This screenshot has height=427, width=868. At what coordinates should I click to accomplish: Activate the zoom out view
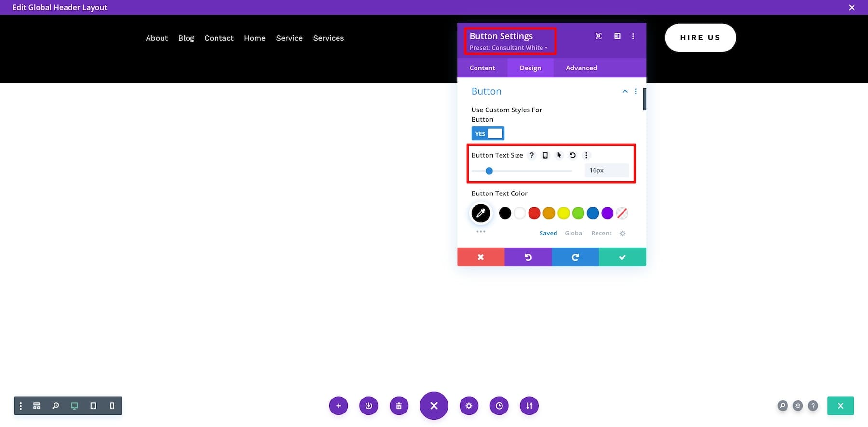click(x=55, y=406)
